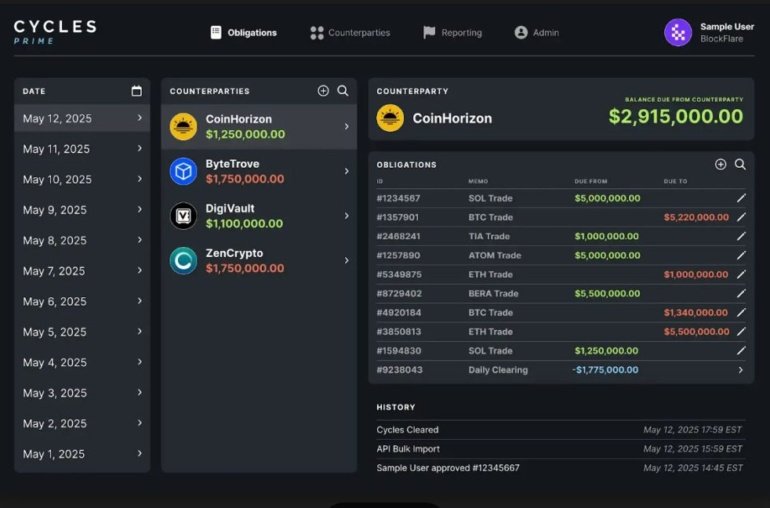Click CoinHorizon logo in counterparty header
770x508 pixels.
pos(390,118)
